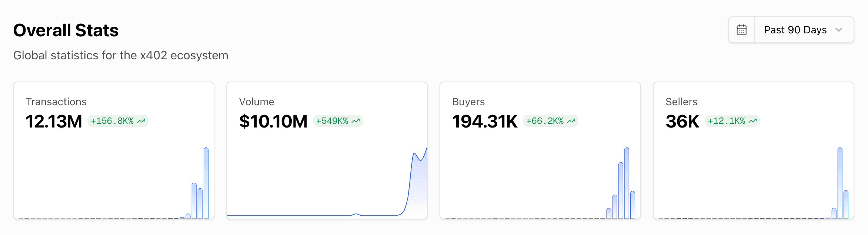Click the trend arrow icon next to +549K%

355,121
